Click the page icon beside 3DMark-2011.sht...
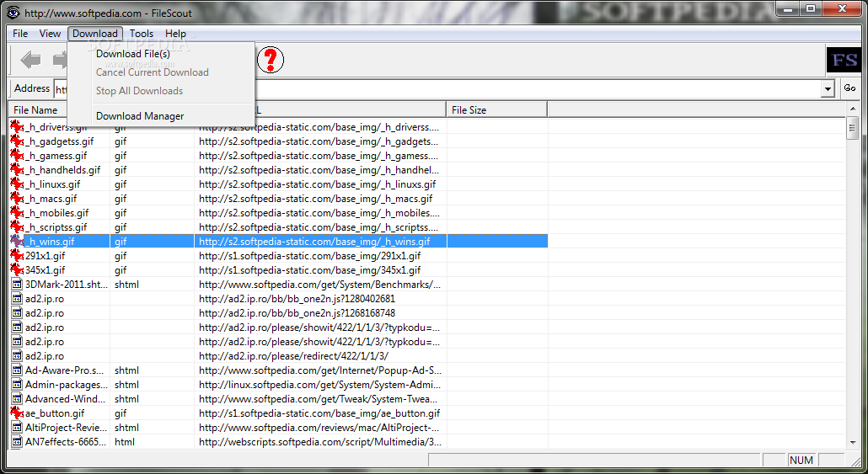The height and width of the screenshot is (474, 868). [17, 285]
